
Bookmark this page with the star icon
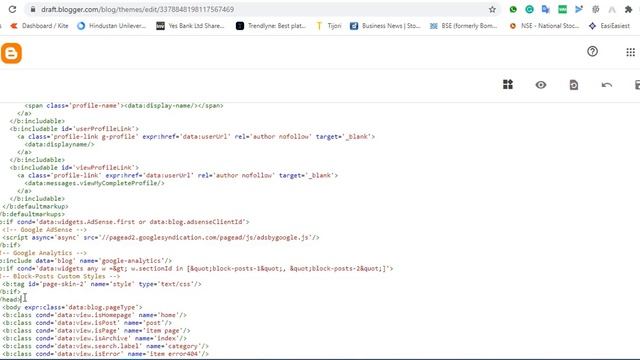tap(492, 9)
